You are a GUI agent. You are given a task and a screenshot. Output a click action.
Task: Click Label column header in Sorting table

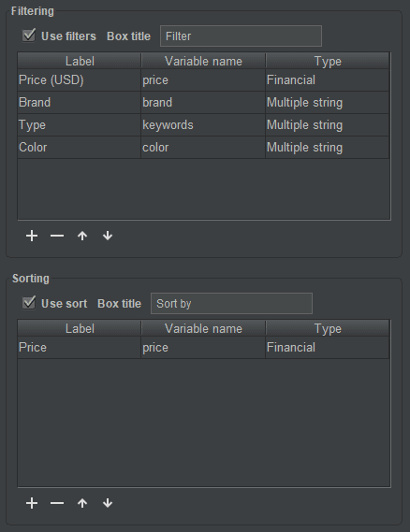coord(80,328)
